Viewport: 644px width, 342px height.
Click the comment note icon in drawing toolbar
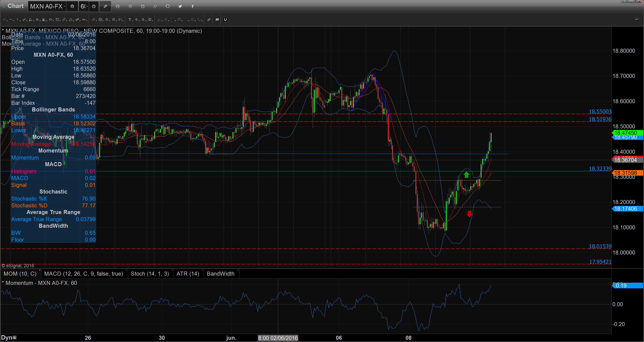pos(217,20)
